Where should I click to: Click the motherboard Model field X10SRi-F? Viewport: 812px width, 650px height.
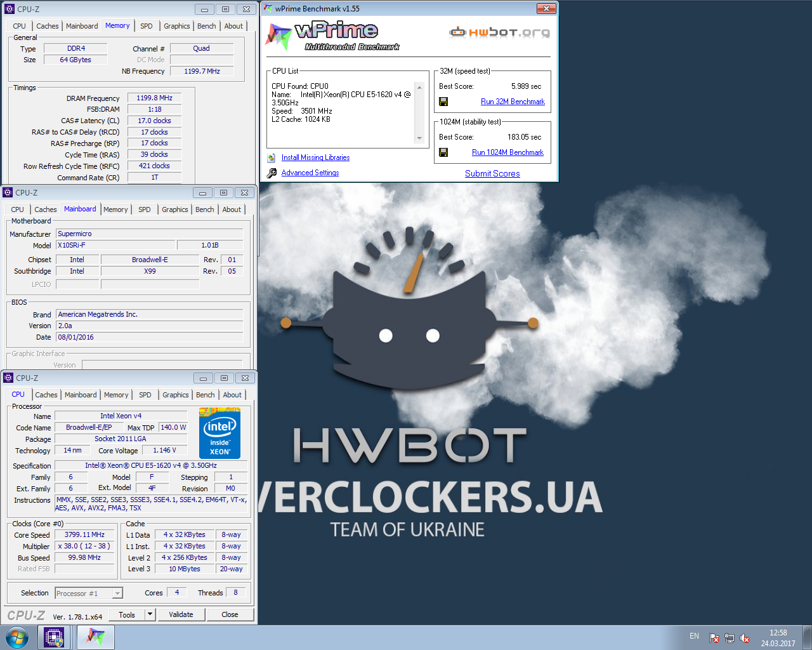pos(116,245)
